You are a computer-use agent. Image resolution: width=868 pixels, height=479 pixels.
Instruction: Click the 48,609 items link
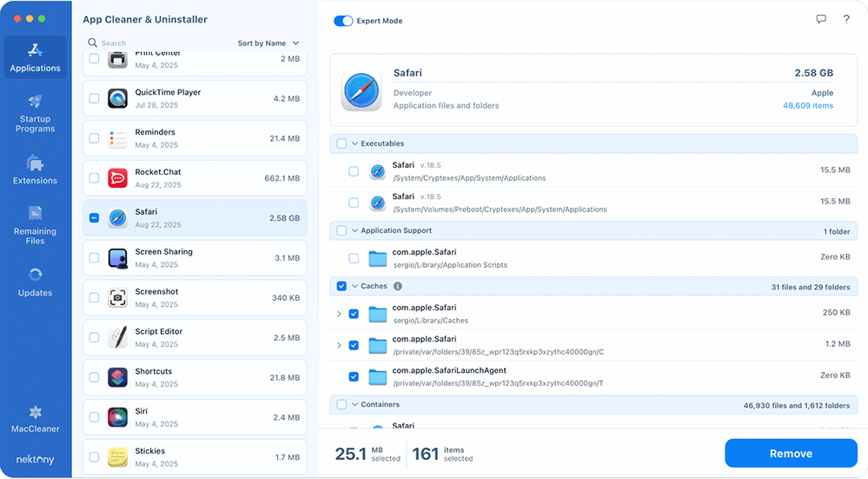808,106
